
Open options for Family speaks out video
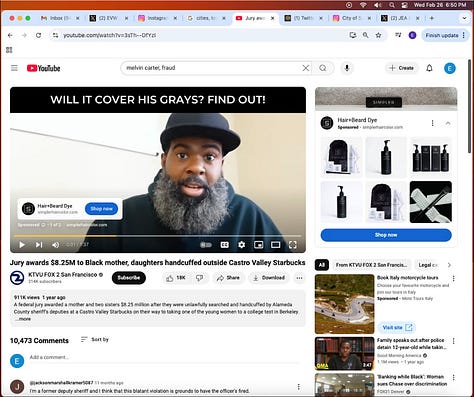pos(453,341)
